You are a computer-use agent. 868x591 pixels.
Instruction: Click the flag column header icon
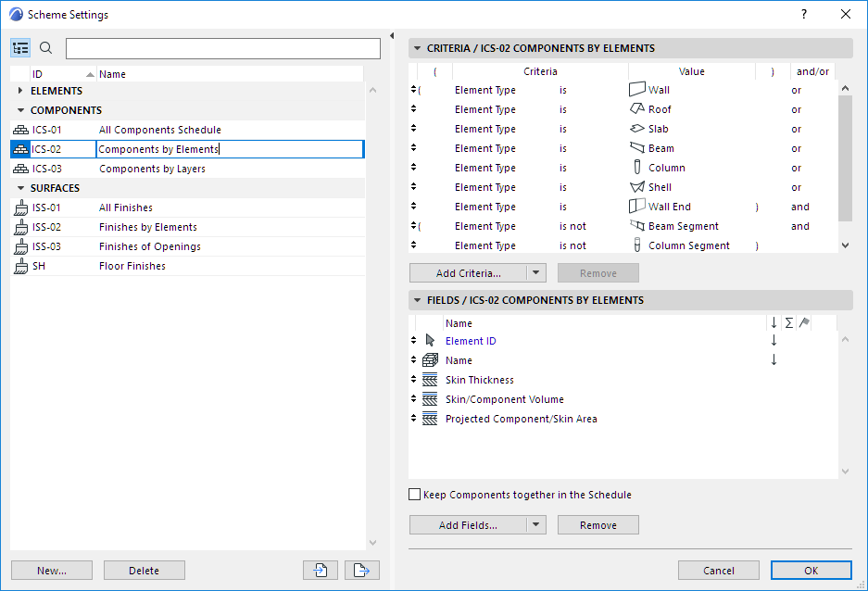(804, 322)
